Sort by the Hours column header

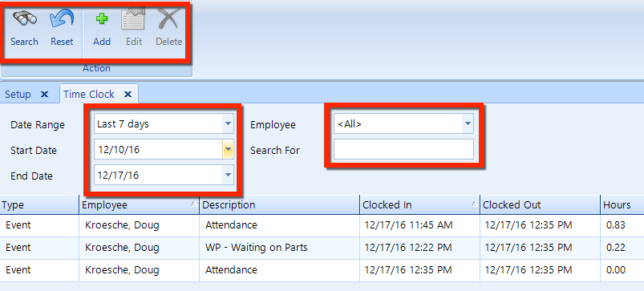click(622, 204)
